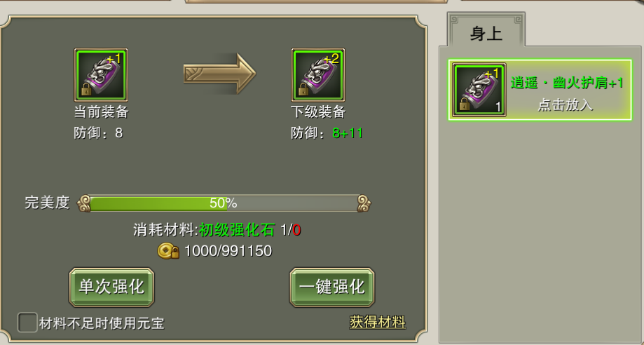Image resolution: width=644 pixels, height=345 pixels.
Task: Click the left scroll ornament of 完美度 bar
Action: 84,203
